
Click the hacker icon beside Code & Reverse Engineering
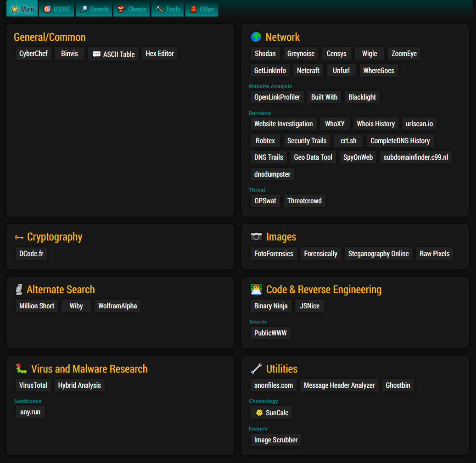click(256, 290)
